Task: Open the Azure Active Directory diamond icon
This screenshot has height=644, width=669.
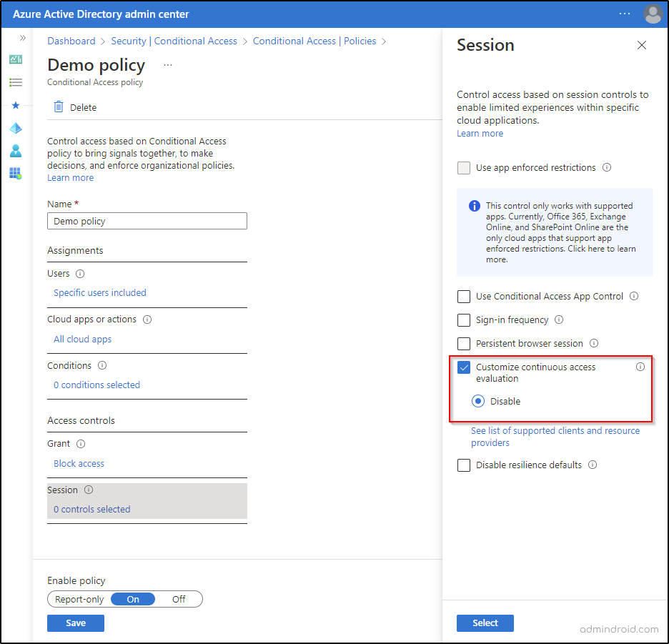Action: point(16,128)
